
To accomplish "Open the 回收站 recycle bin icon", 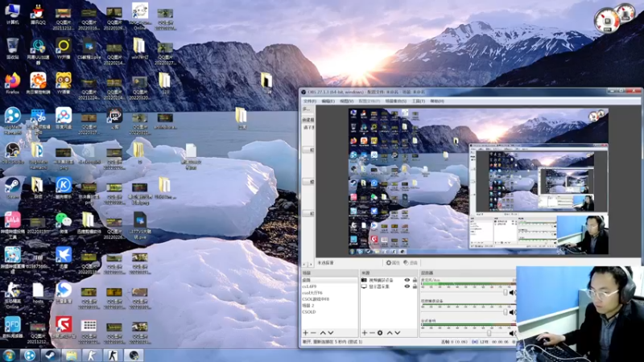I will tap(13, 48).
